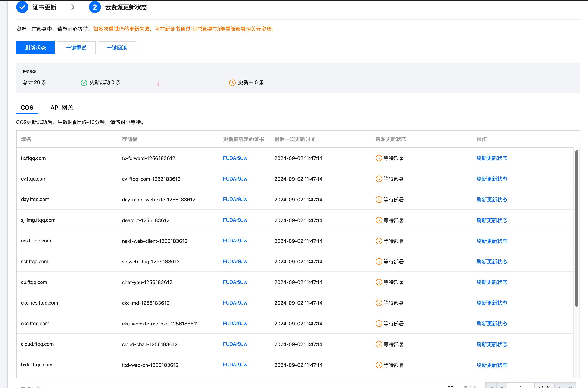588x388 pixels.
Task: Click the 证书更新 step label
Action: pos(45,7)
